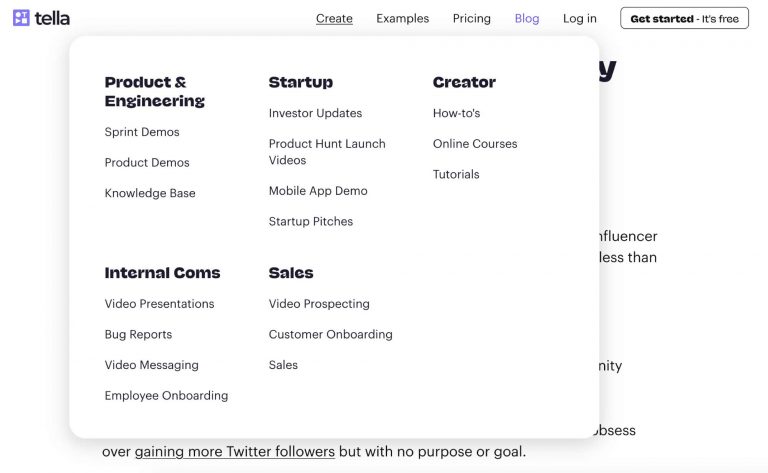
Task: Go to the Pricing page
Action: point(471,18)
